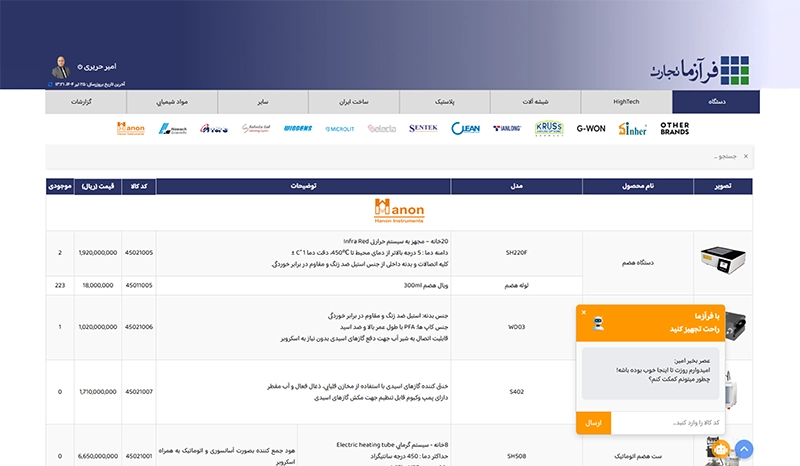Close the orange chat popup

click(584, 312)
